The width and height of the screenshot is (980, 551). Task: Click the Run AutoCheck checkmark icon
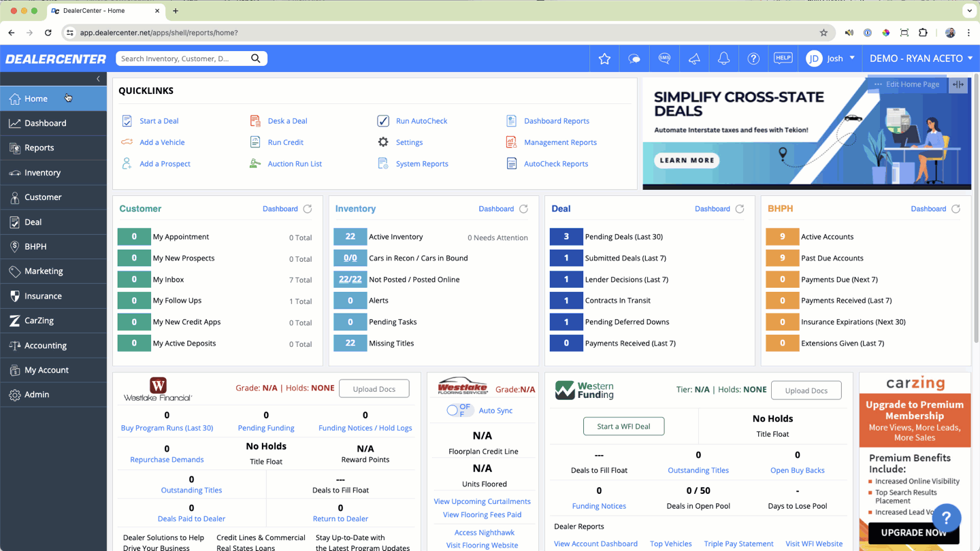coord(383,120)
